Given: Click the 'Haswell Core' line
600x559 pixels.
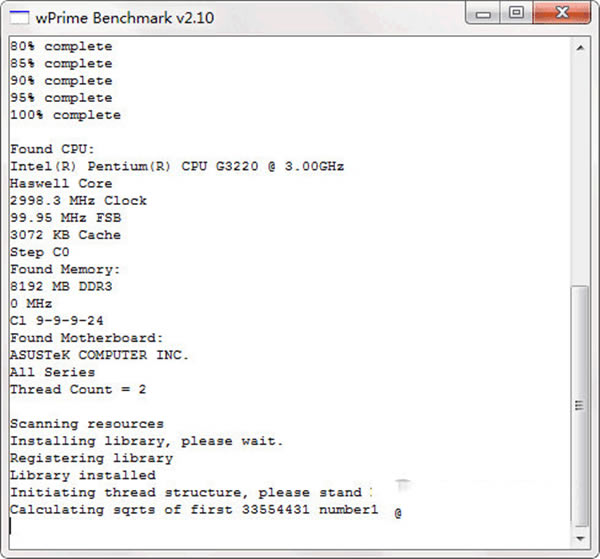Looking at the screenshot, I should 61,183.
